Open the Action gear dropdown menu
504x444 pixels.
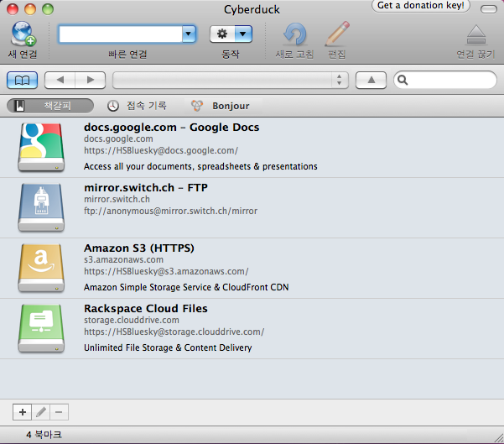231,34
